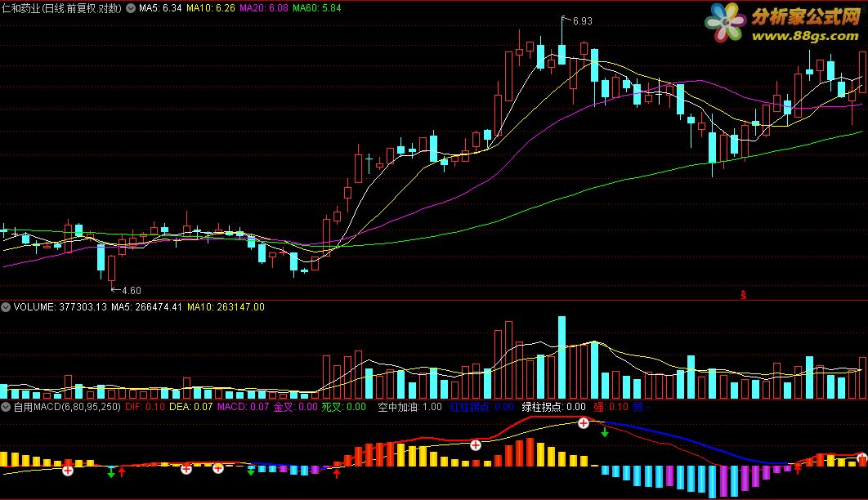868x500 pixels.
Task: Click the blue 红柱拐点: 0.00 readout
Action: tap(481, 407)
